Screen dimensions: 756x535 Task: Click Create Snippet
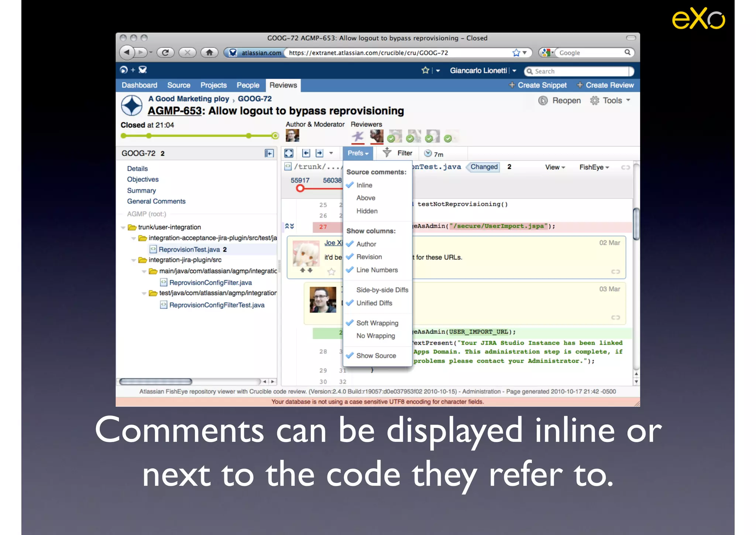tap(538, 85)
